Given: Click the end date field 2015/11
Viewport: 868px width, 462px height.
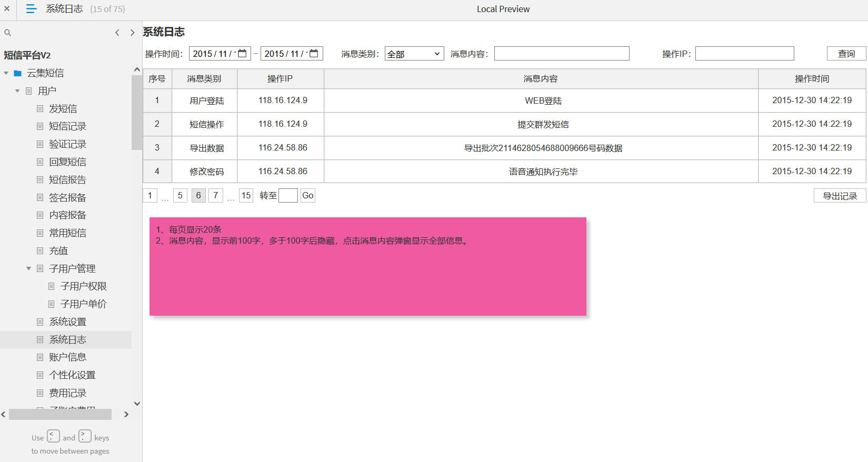Looking at the screenshot, I should [291, 54].
